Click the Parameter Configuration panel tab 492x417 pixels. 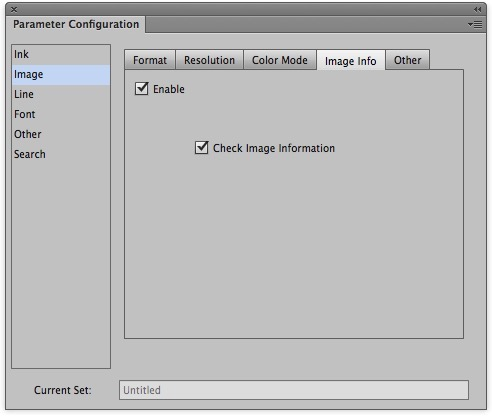click(x=76, y=24)
